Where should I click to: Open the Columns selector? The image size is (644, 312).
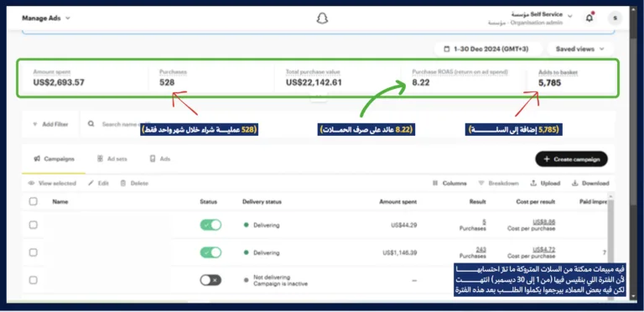click(x=449, y=184)
